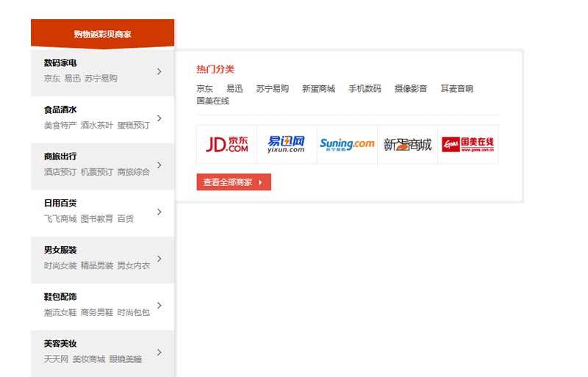Open the 鞋包配饰 menu category
The width and height of the screenshot is (588, 377).
[60, 297]
